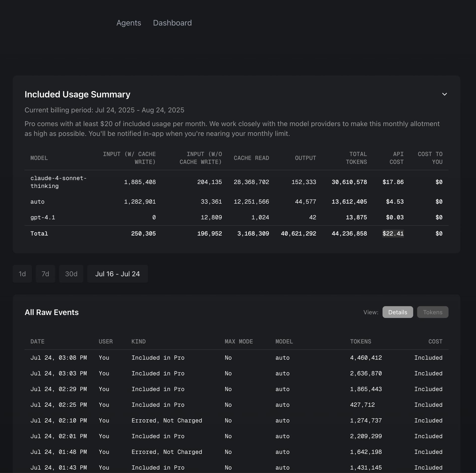Click the API COST column header

pos(396,158)
